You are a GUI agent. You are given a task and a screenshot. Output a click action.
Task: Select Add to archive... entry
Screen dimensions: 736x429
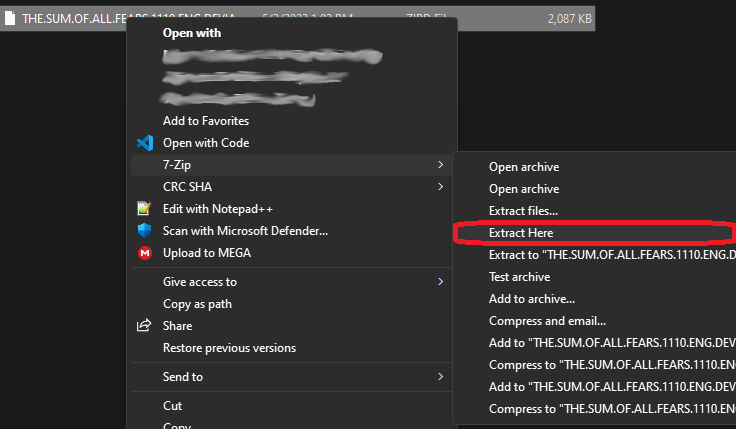coord(531,299)
